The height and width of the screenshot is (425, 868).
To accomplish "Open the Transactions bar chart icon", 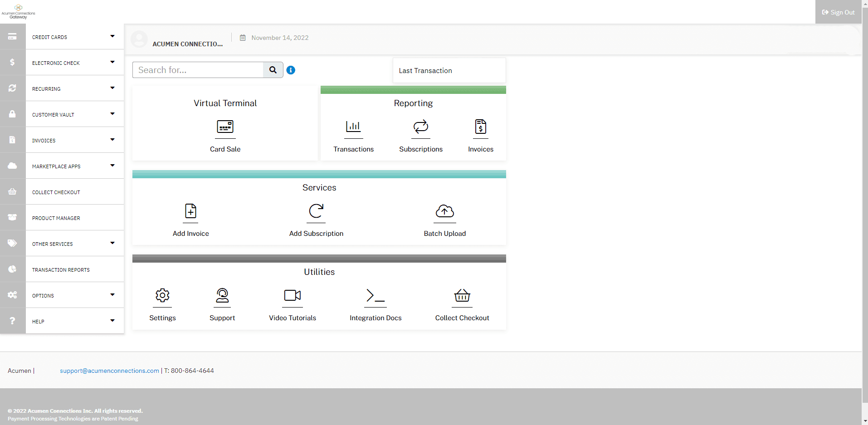I will click(353, 127).
